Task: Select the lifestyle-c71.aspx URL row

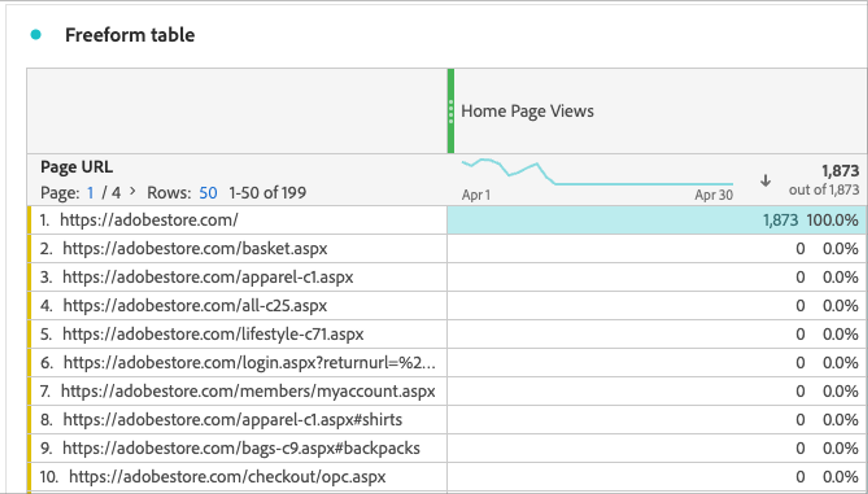Action: tap(213, 334)
